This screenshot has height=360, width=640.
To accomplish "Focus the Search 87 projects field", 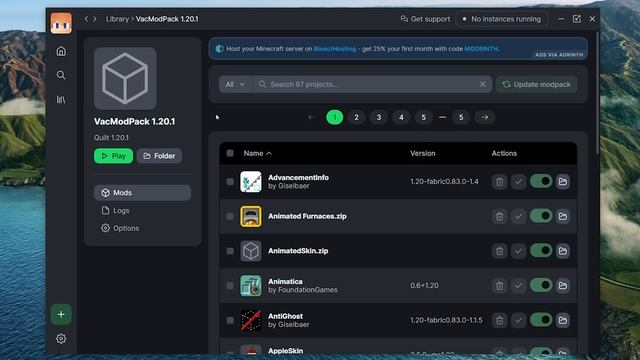I will pyautogui.click(x=372, y=84).
